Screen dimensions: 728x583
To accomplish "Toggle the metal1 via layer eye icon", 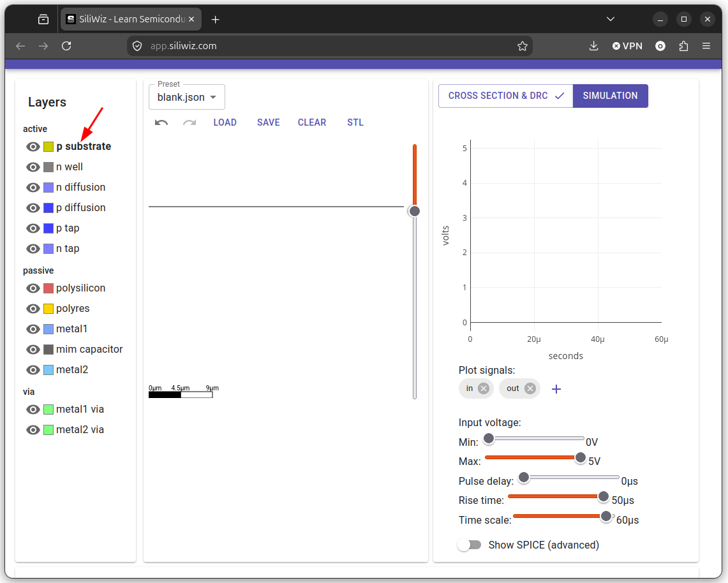I will (x=33, y=410).
